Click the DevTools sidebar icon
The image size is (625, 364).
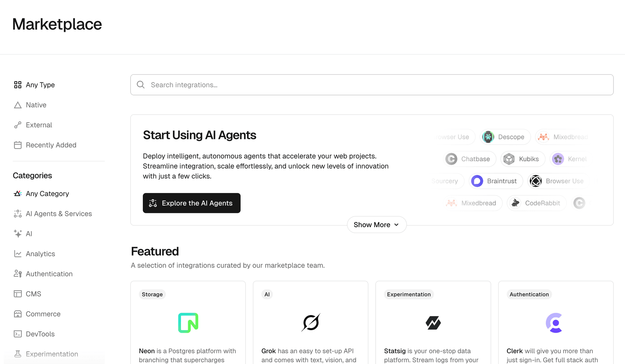pyautogui.click(x=18, y=334)
